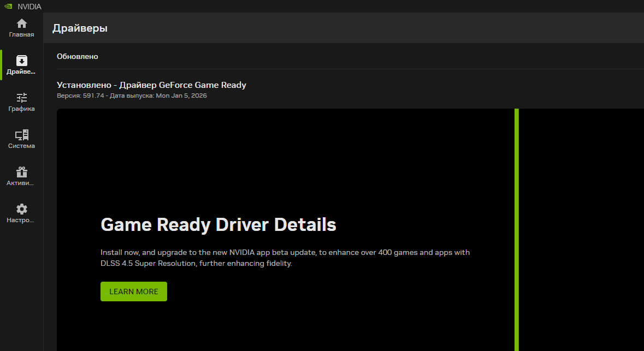Click the Драйверы page header
644x351 pixels.
(80, 28)
